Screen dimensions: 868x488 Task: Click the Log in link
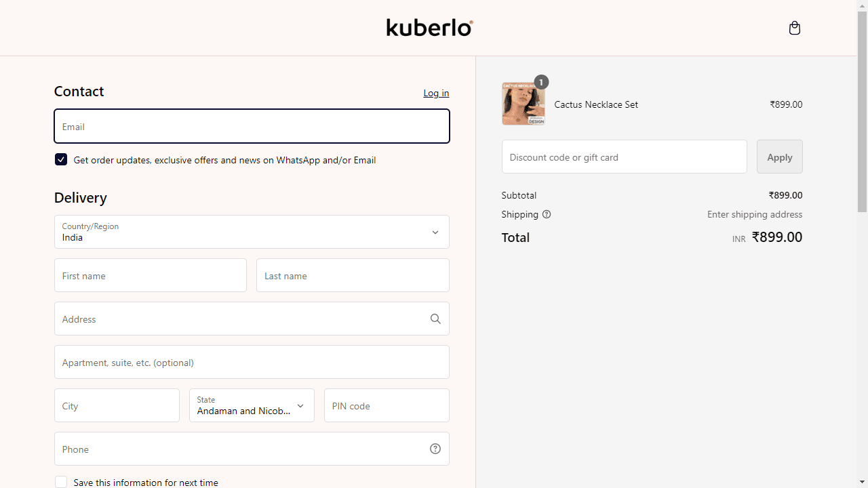click(436, 93)
